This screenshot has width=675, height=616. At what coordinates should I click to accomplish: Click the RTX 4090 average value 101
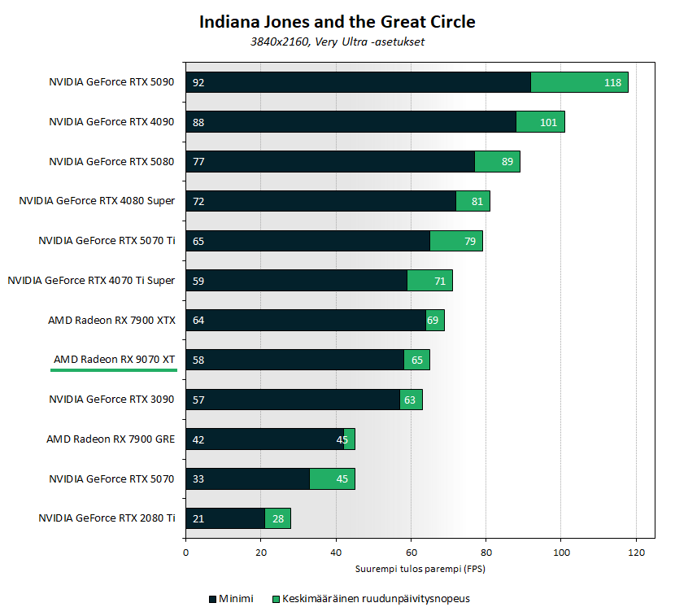coord(548,122)
